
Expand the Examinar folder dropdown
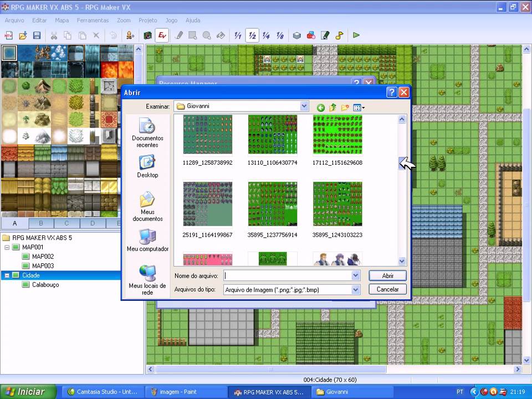click(304, 106)
